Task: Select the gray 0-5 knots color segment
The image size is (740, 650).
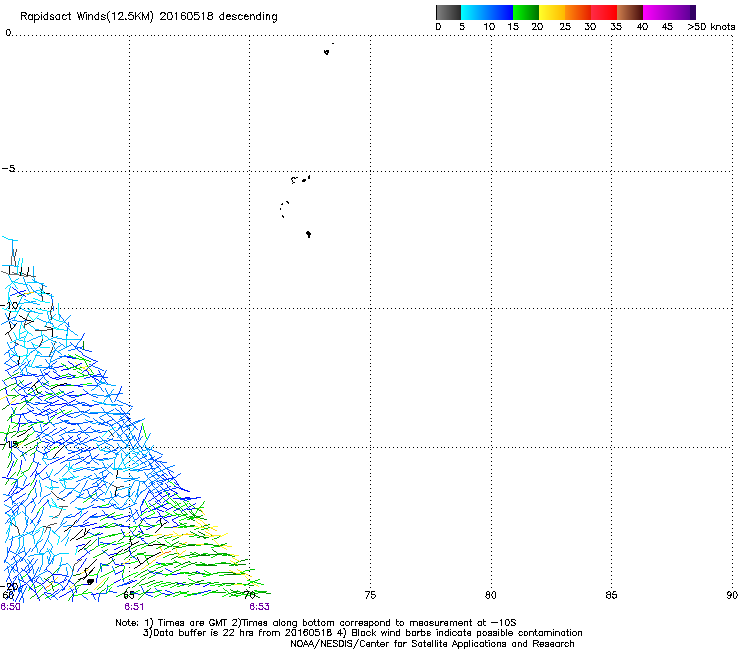Action: (449, 12)
